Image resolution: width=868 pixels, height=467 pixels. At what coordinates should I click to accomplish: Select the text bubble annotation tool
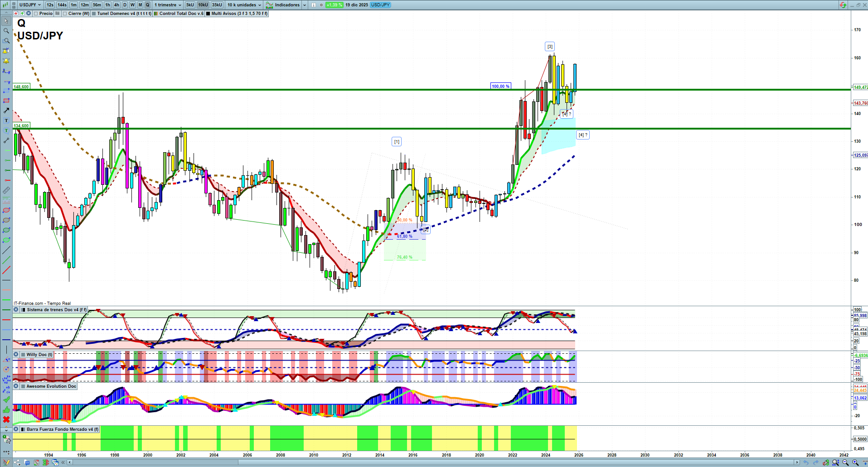6,130
